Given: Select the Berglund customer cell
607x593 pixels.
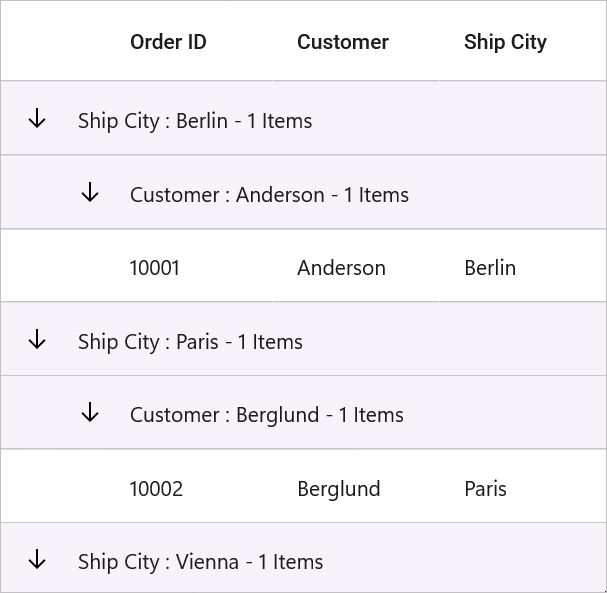Looking at the screenshot, I should coord(356,486).
